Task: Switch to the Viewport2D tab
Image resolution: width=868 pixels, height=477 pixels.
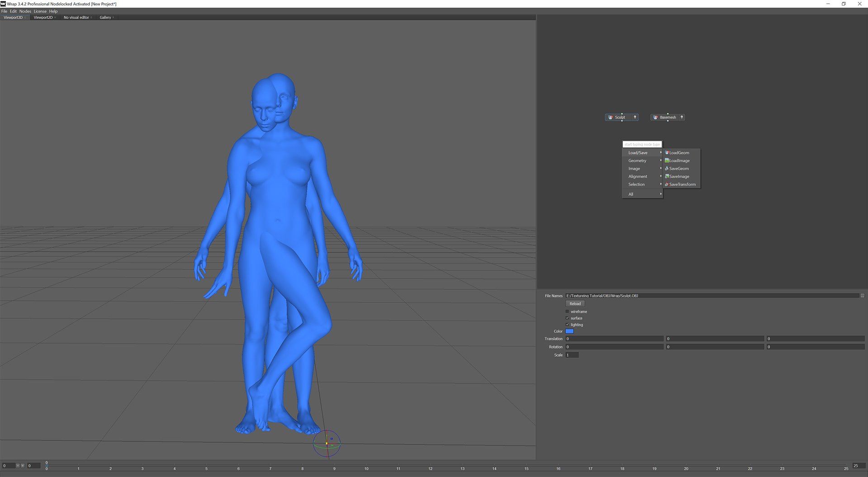Action: click(x=43, y=18)
